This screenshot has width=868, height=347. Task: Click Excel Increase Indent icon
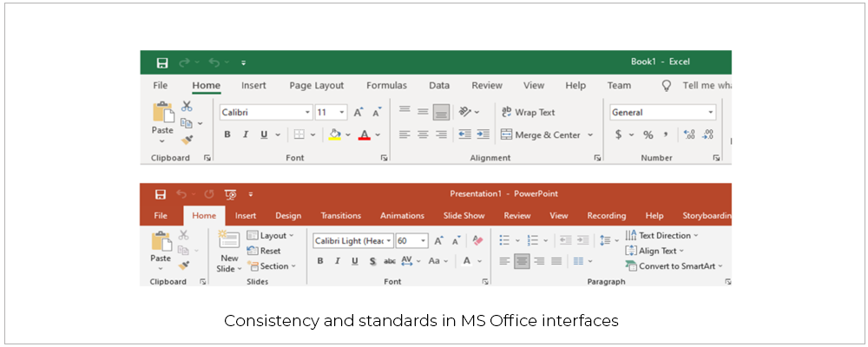[483, 134]
